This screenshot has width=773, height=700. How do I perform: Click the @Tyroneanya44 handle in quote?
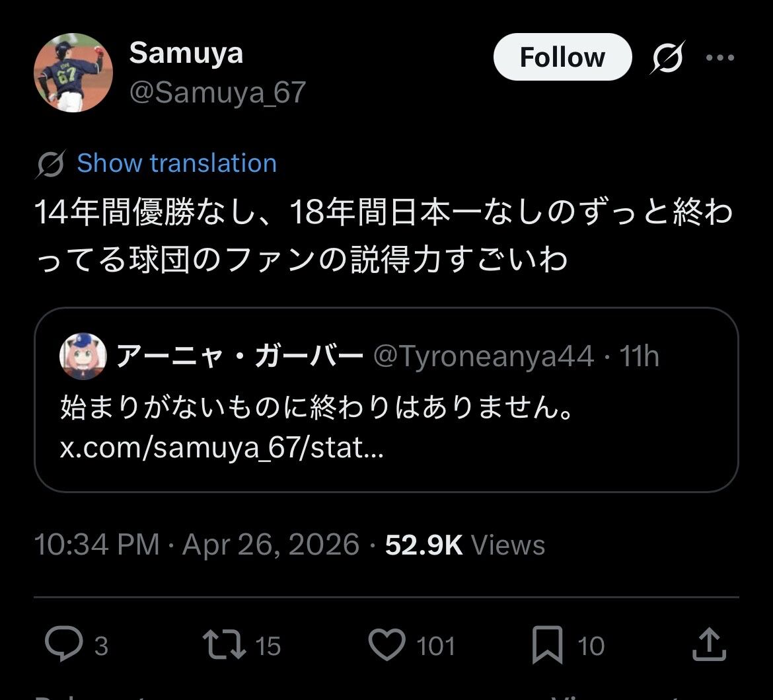click(484, 357)
